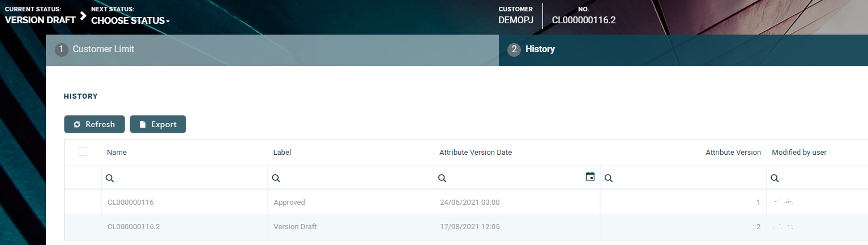Screen dimensions: 868x245
Task: Select the CL000000116.2 Version Draft row
Action: 351,227
